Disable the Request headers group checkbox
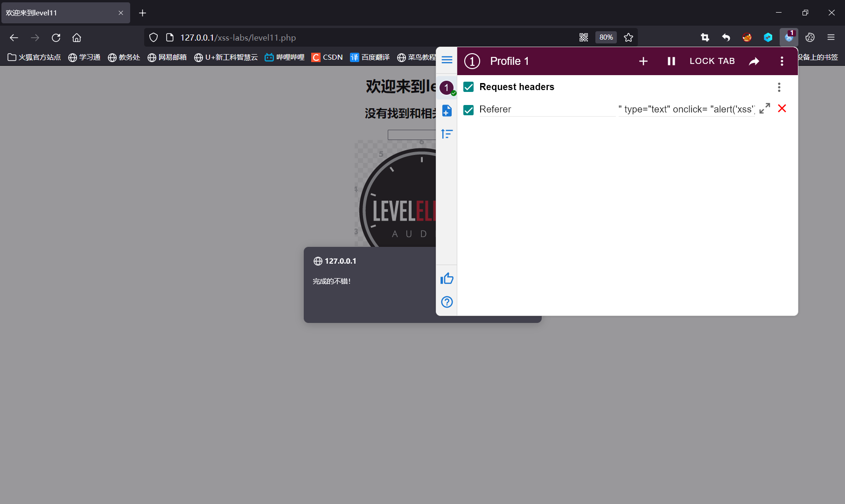845x504 pixels. [x=468, y=87]
